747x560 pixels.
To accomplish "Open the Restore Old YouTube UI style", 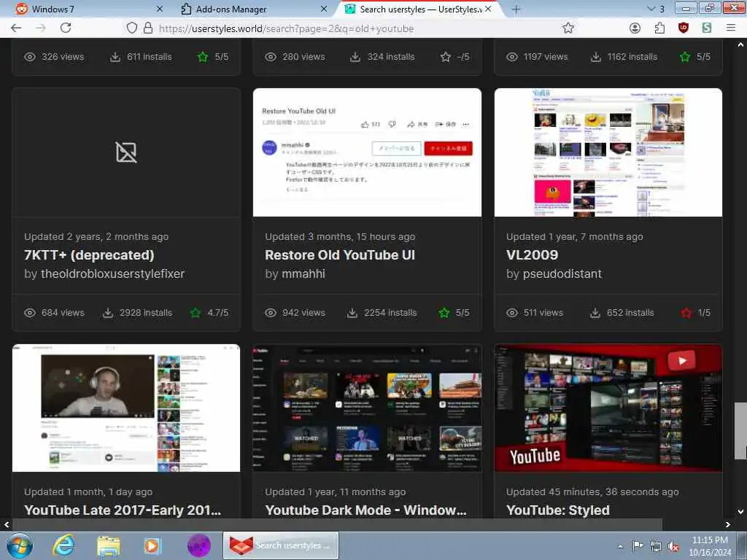I will coord(340,255).
